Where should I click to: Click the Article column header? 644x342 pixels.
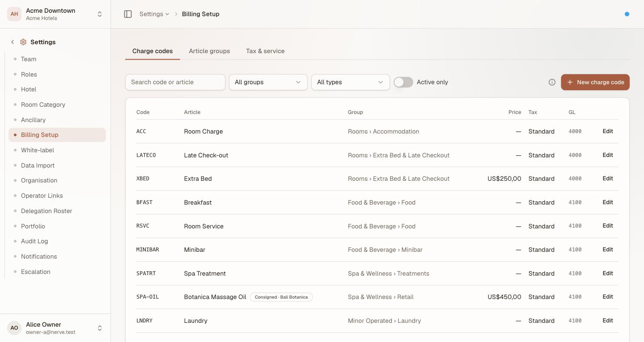pos(192,112)
